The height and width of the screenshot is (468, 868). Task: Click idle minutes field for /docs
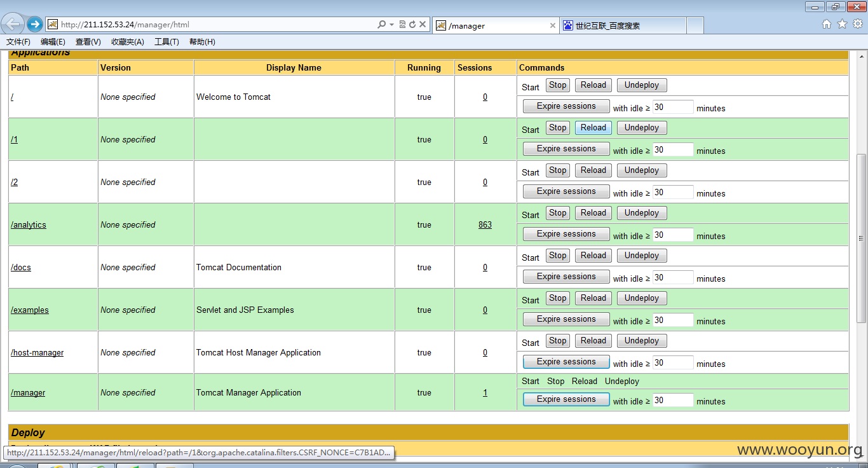673,277
